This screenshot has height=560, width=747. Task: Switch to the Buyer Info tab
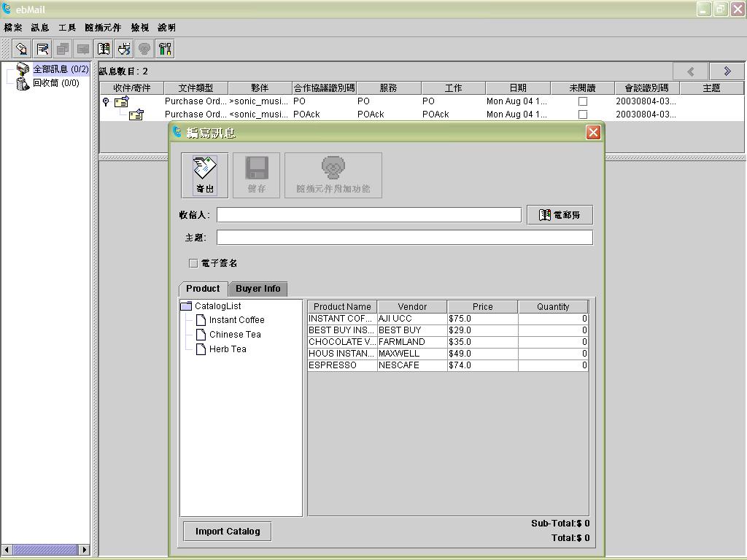pos(258,289)
